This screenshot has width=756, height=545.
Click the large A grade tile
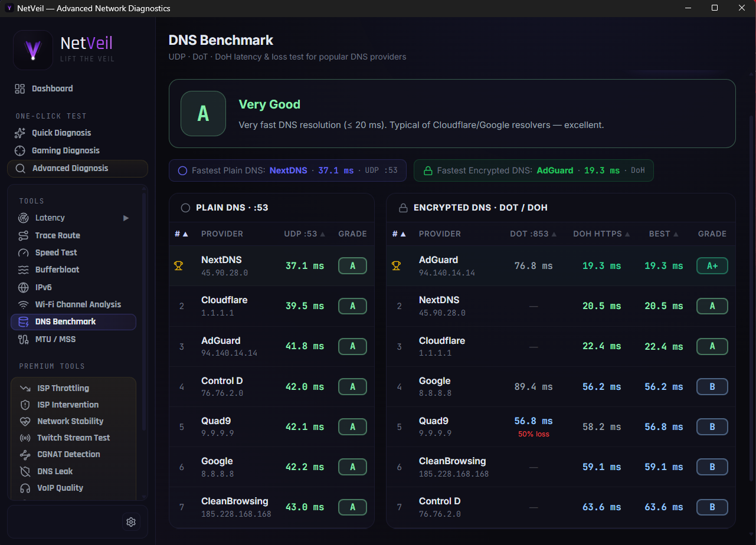coord(203,113)
